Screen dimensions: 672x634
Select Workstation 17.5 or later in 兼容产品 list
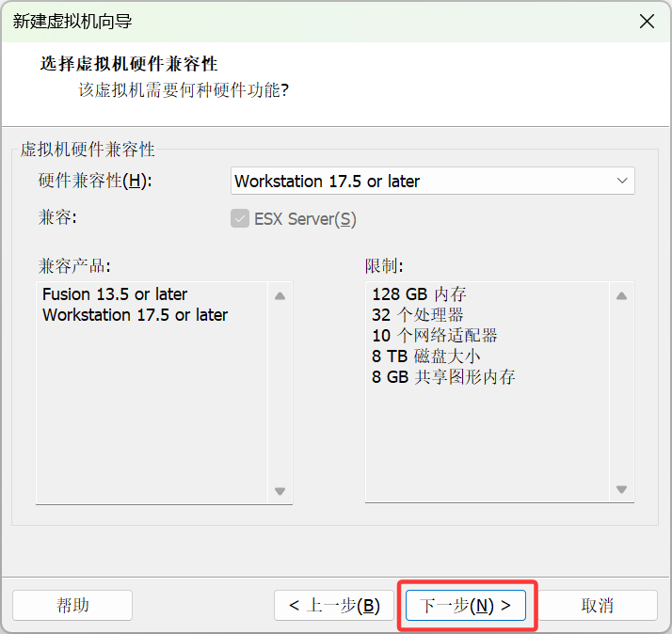point(135,315)
